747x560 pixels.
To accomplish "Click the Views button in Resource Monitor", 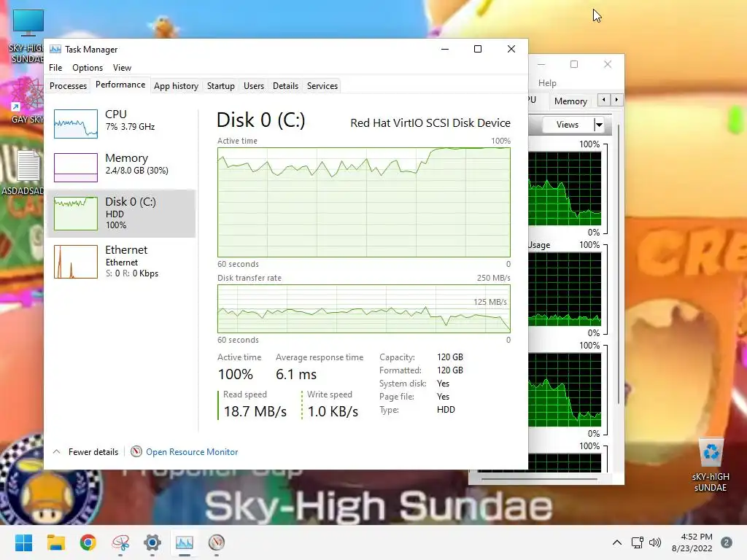I will [568, 125].
